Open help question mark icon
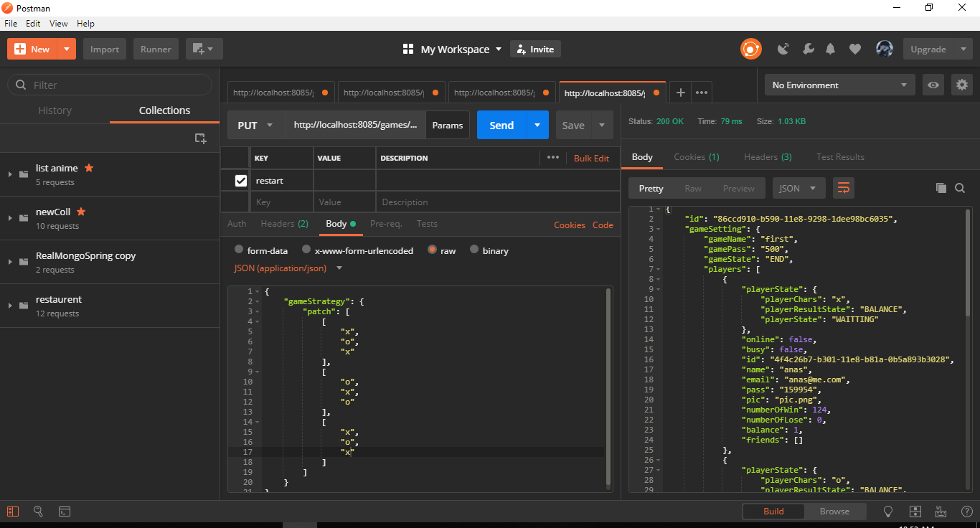The height and width of the screenshot is (528, 980). (x=966, y=511)
